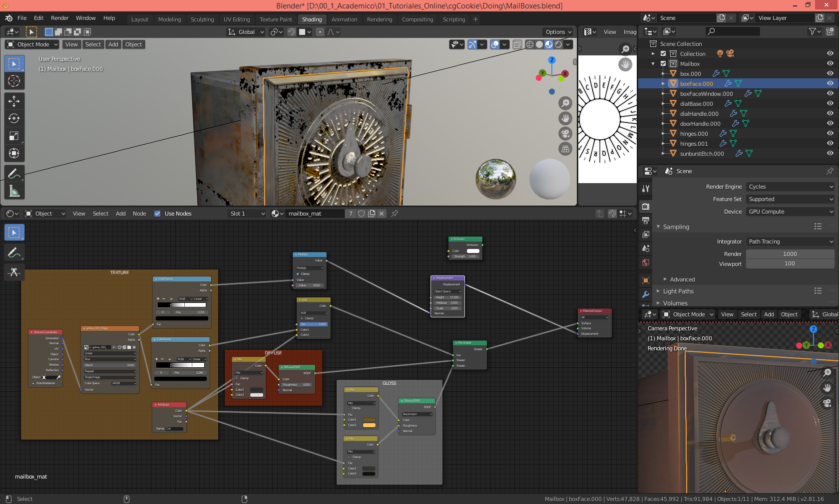
Task: Open the Render menu in the top bar
Action: coord(59,18)
